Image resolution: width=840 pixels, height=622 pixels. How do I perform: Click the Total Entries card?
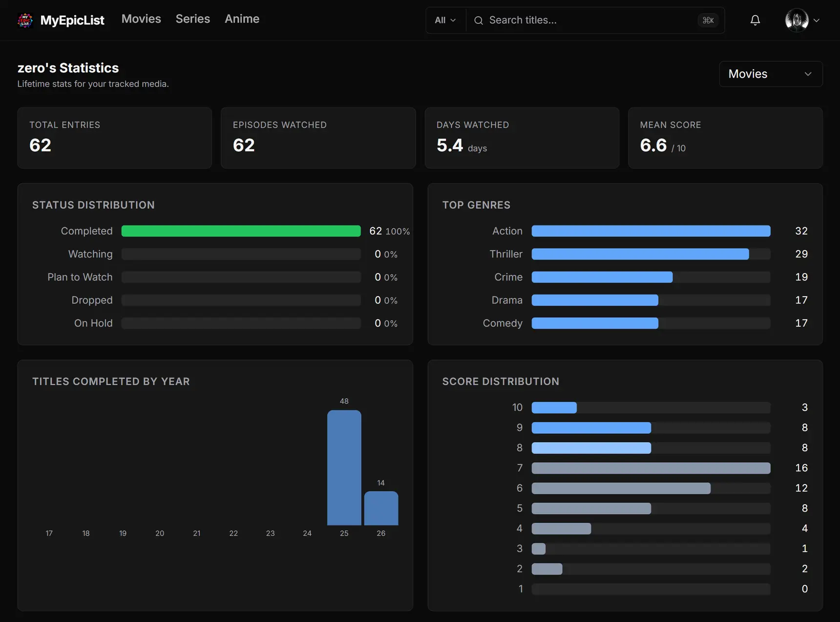point(115,138)
